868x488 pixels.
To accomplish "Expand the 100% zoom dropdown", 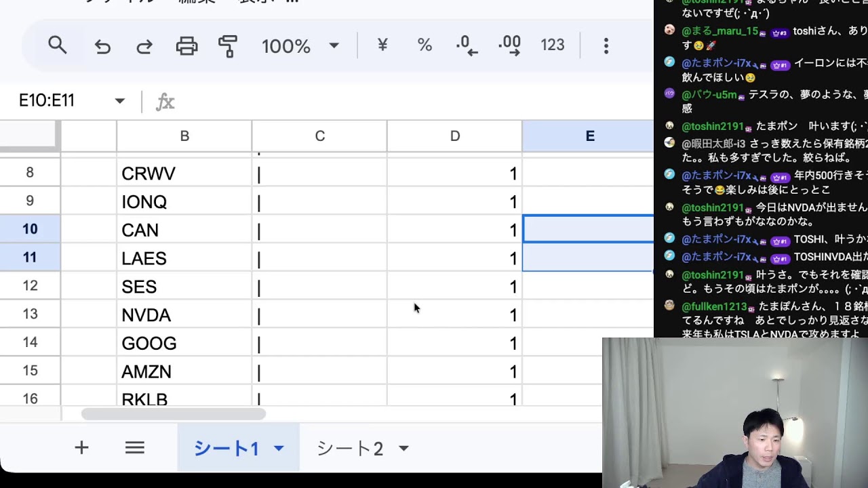I will click(x=334, y=46).
